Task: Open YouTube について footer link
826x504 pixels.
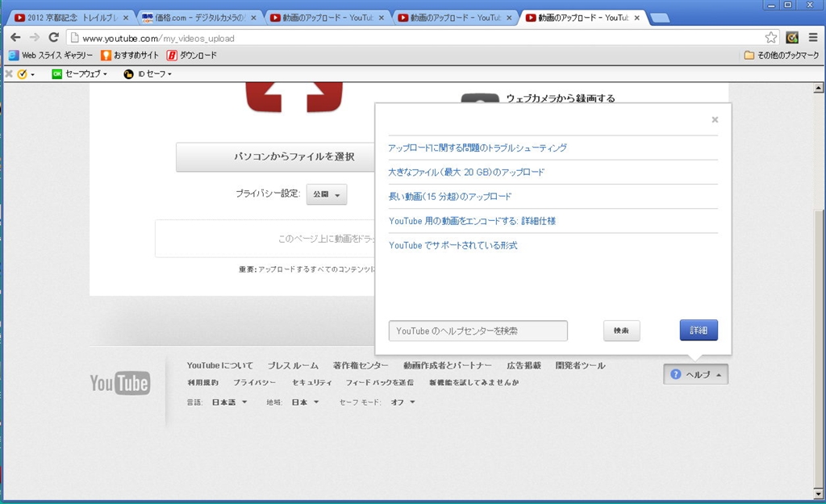Action: (219, 365)
